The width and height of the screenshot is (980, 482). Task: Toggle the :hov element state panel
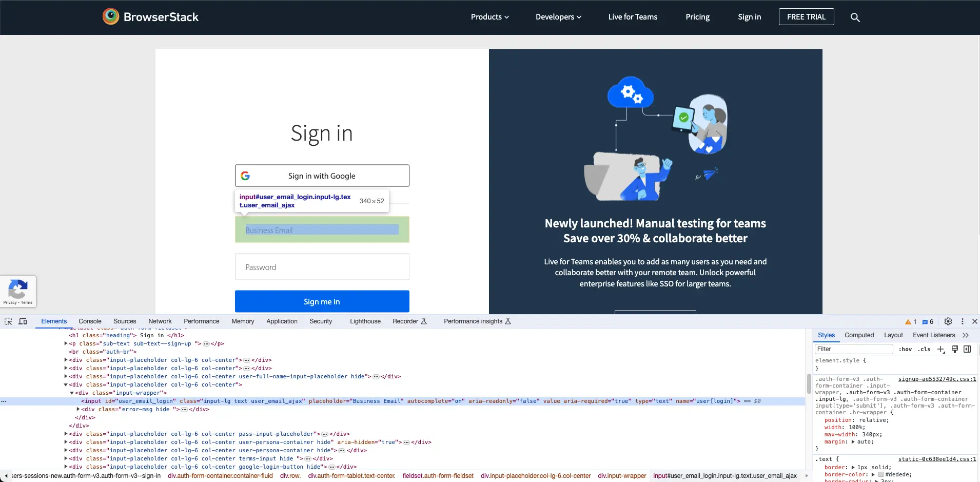(905, 349)
